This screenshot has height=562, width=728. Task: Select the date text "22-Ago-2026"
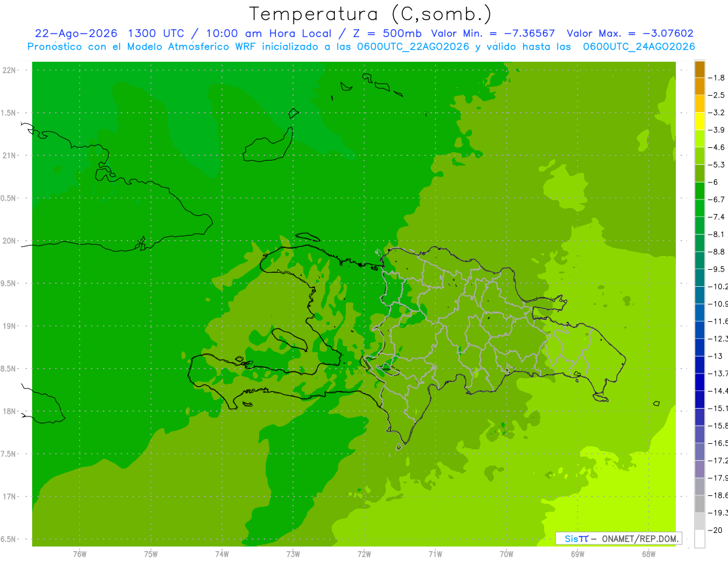[76, 33]
